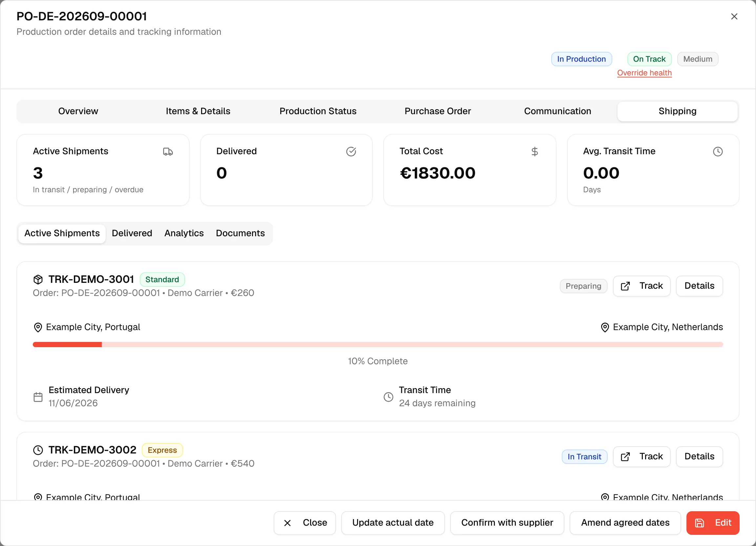Screen dimensions: 756x546
Task: Click the save icon inside the Edit button
Action: pos(700,523)
